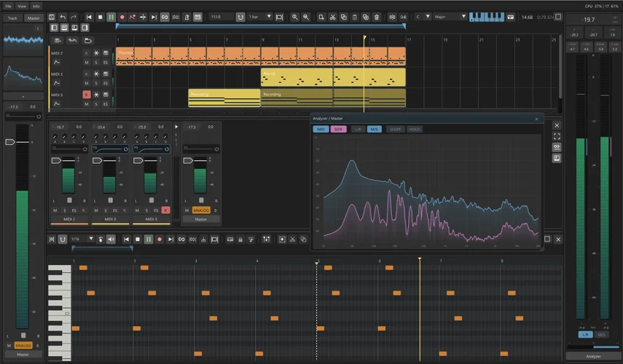This screenshot has width=623, height=364.
Task: Open the 1 bar snap dropdown
Action: 260,17
